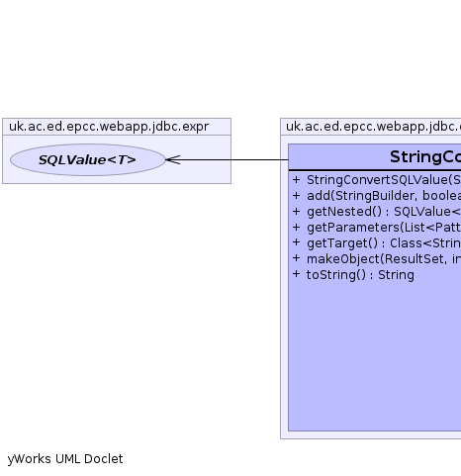Click the StringConvertSQLValue constructor entry
This screenshot has width=461, height=476.
click(x=384, y=180)
